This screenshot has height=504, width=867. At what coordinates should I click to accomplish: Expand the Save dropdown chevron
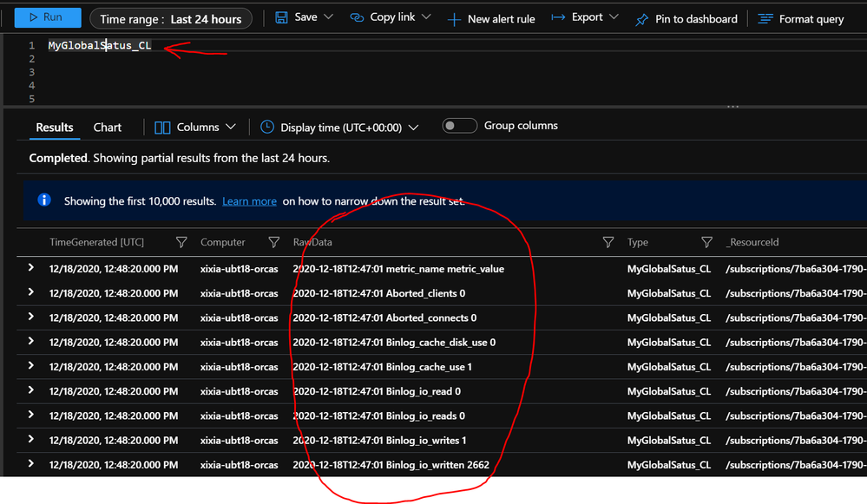coord(328,17)
